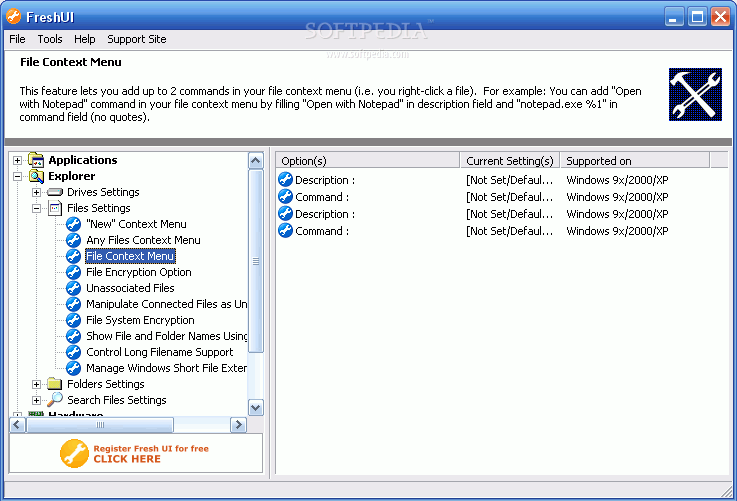Click tree horizontal scroll right arrow
The height and width of the screenshot is (501, 737).
click(238, 425)
